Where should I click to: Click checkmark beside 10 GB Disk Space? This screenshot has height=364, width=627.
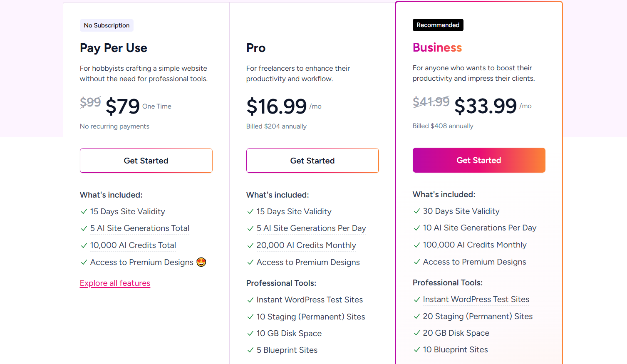point(250,334)
